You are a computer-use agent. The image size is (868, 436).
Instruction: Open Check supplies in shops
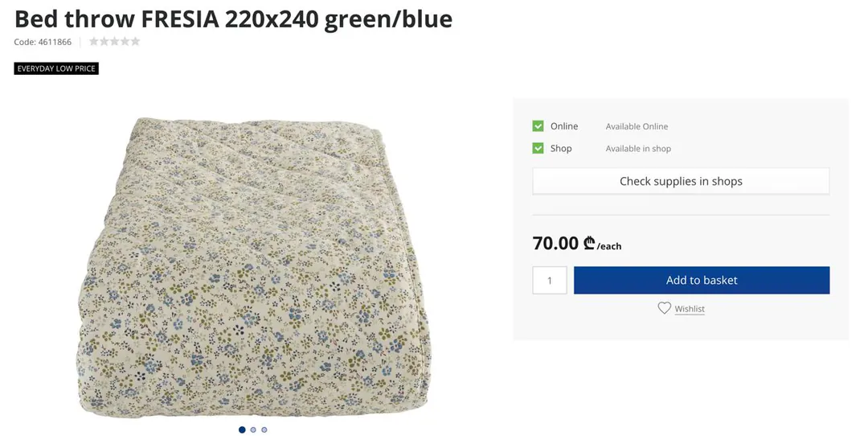(681, 181)
